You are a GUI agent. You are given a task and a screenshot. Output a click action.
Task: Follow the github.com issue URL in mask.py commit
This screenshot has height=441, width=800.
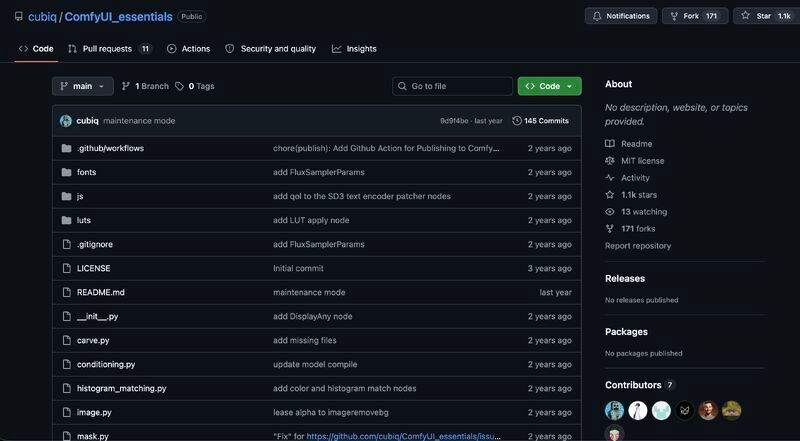coord(404,436)
